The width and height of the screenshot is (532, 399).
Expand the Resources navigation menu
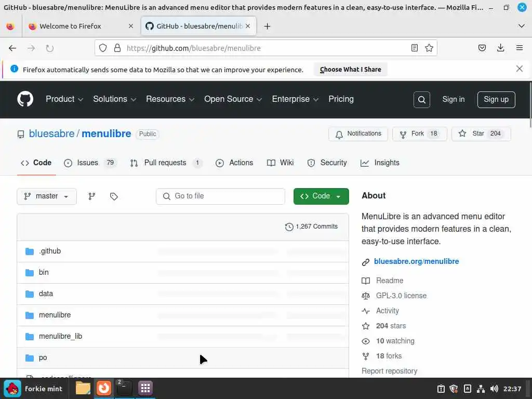point(170,99)
